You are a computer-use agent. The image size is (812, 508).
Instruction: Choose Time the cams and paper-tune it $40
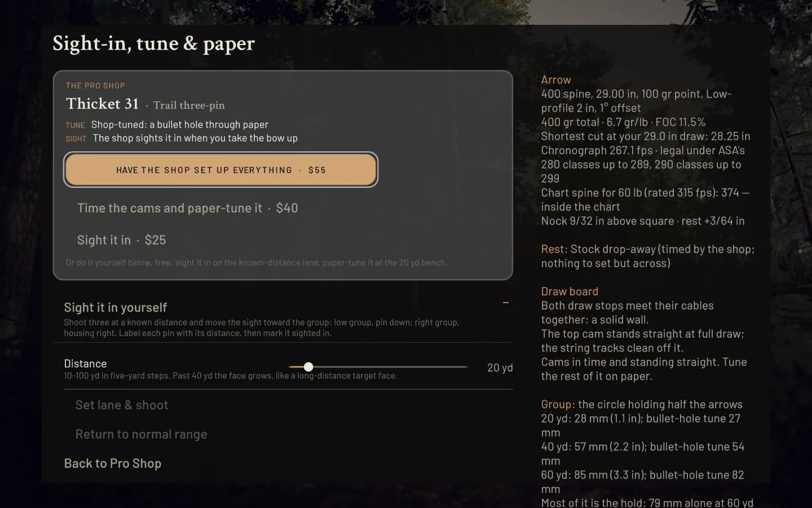(x=188, y=208)
